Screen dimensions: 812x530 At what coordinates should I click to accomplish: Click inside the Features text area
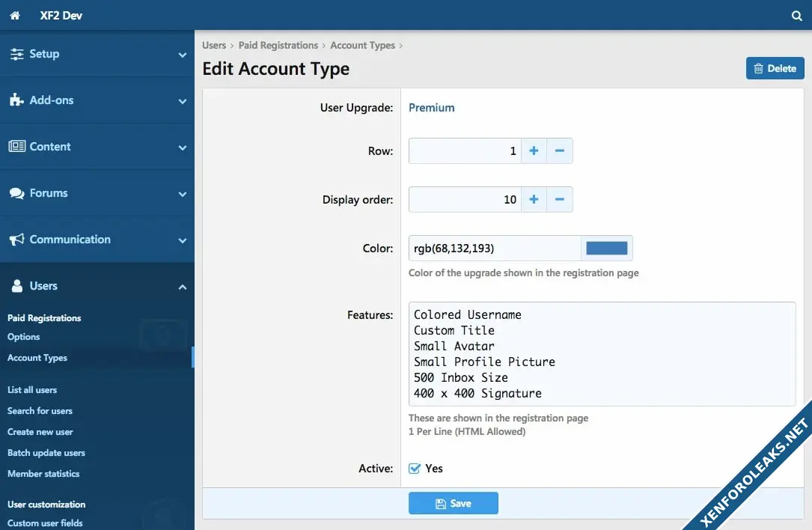click(x=602, y=354)
